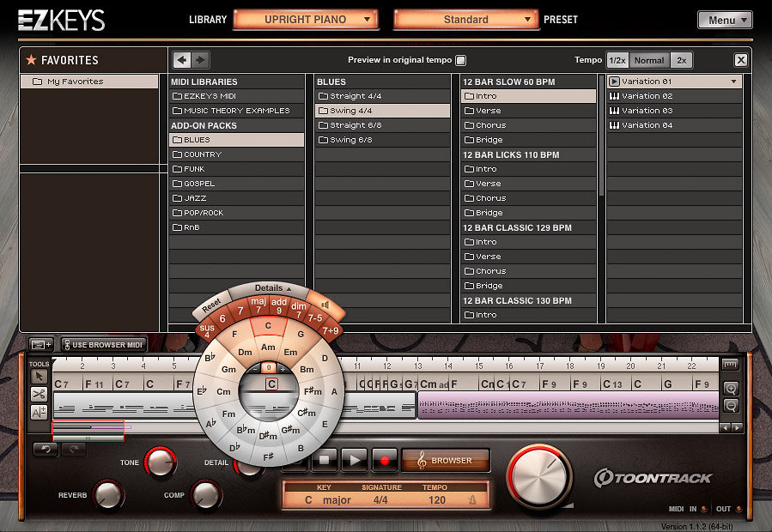Click the Toontrack logo
Viewport: 772px width, 532px height.
pyautogui.click(x=653, y=478)
